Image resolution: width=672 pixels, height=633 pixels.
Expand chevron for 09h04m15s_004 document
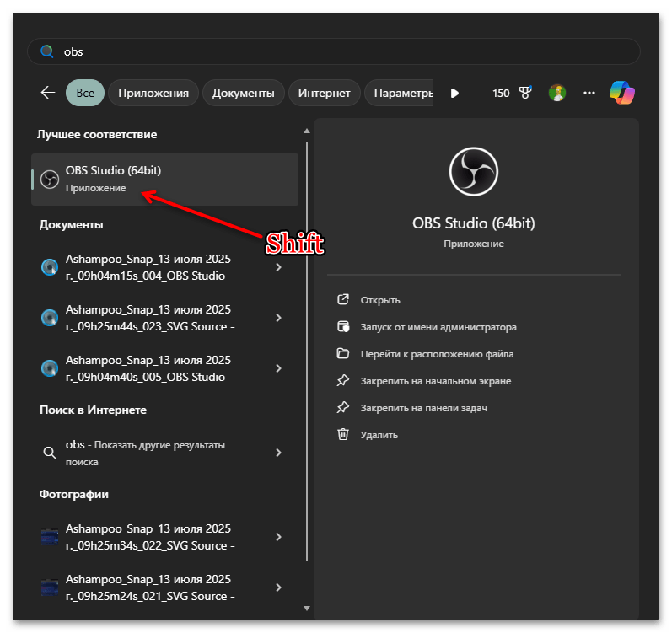point(278,267)
